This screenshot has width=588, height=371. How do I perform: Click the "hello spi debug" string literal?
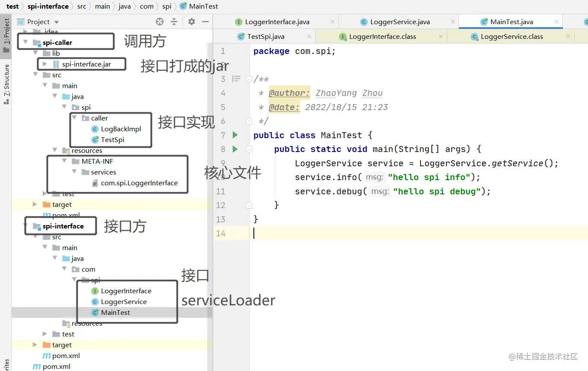pyautogui.click(x=437, y=191)
